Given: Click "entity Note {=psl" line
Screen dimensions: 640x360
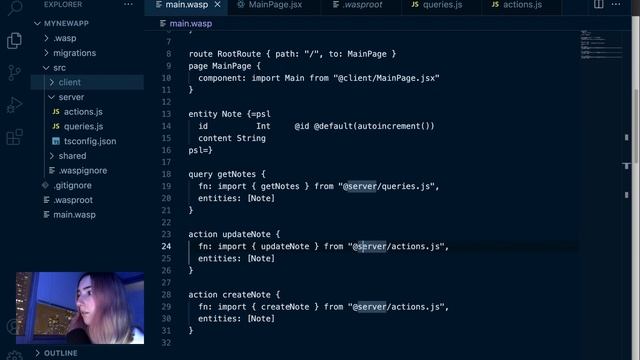Looking at the screenshot, I should (229, 114).
